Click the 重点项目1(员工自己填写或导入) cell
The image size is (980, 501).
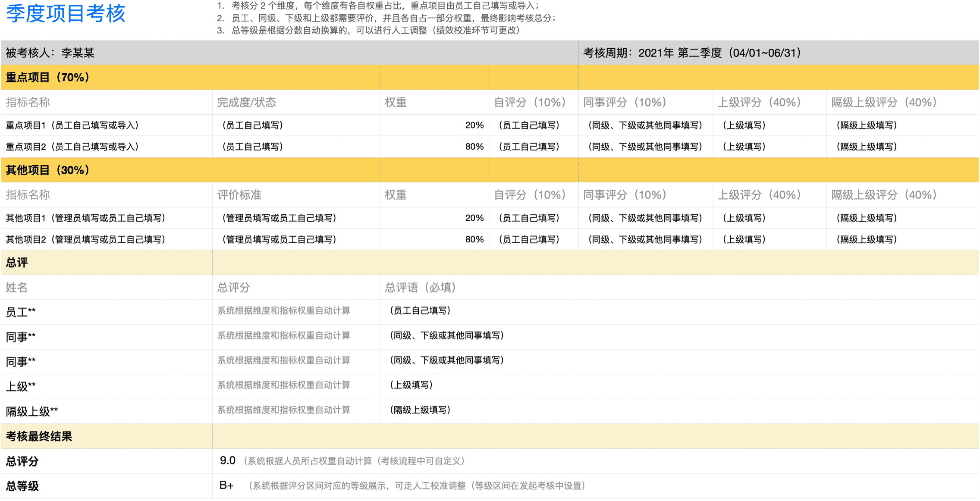[x=107, y=125]
